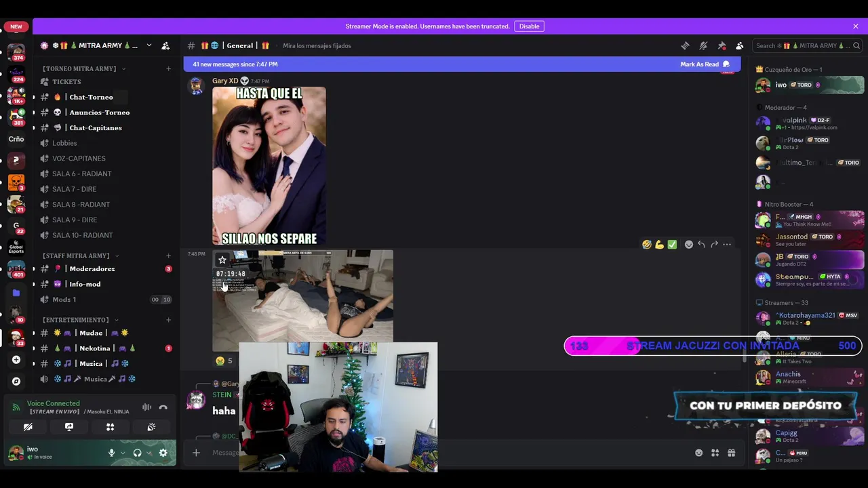Turn on camera in voice panel
Image resolution: width=868 pixels, height=488 pixels.
pyautogui.click(x=28, y=427)
